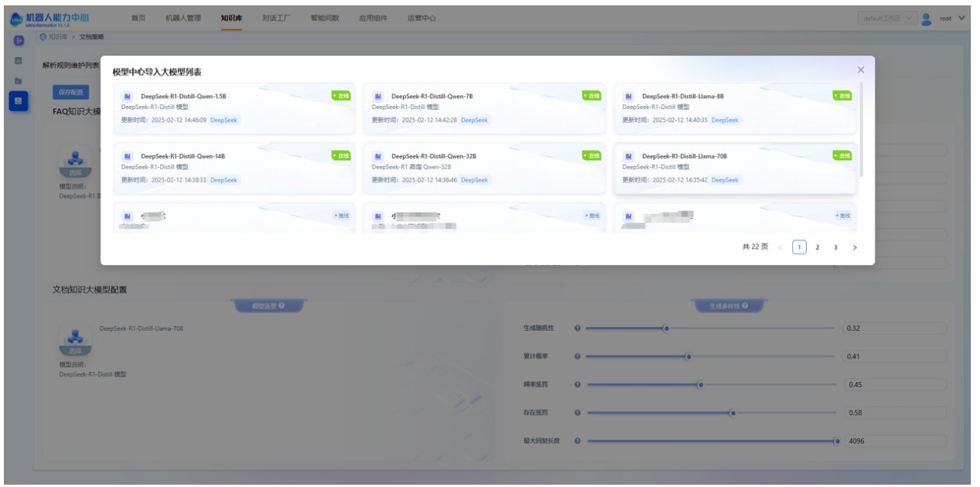980x487 pixels.
Task: Open the default工作区 workspace dropdown
Action: coord(886,19)
